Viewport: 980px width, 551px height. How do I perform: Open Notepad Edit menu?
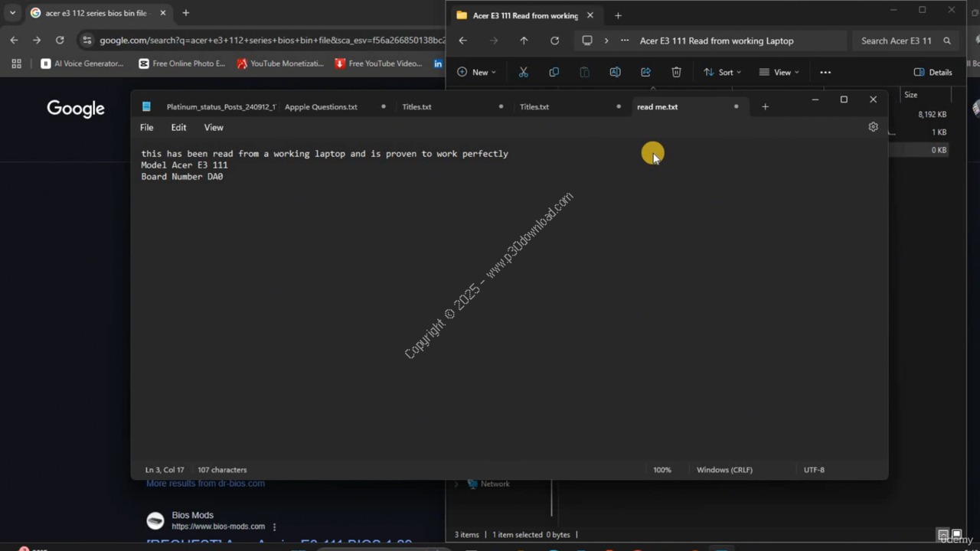tap(178, 128)
